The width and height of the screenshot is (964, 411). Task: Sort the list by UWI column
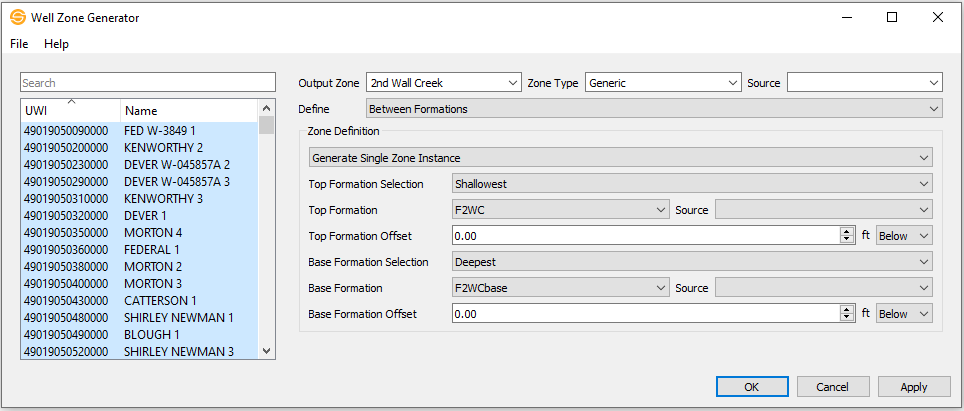coord(70,110)
